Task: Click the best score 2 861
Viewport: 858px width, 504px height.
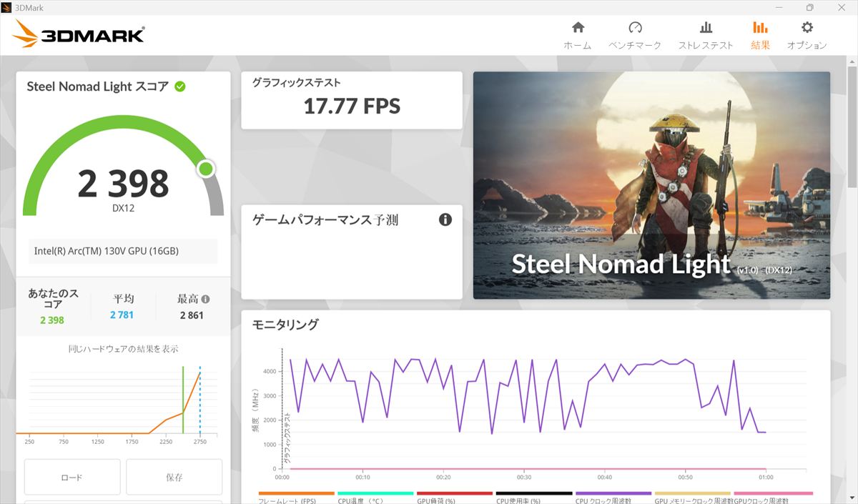Action: [x=192, y=315]
